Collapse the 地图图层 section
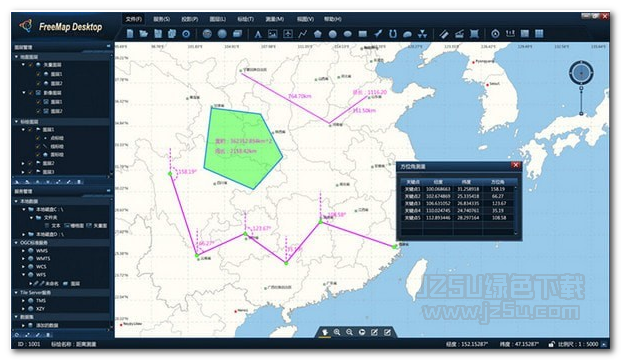Screen dimensions: 621x360 (x=16, y=57)
